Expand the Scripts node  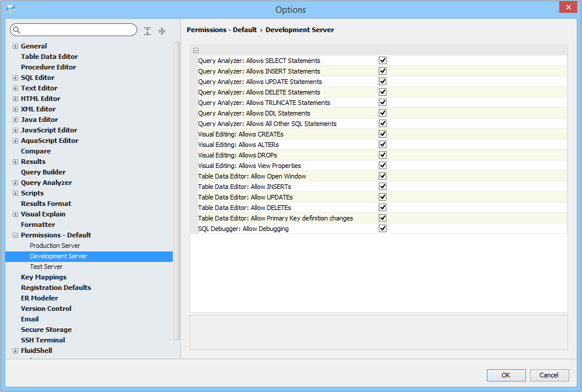tap(15, 193)
